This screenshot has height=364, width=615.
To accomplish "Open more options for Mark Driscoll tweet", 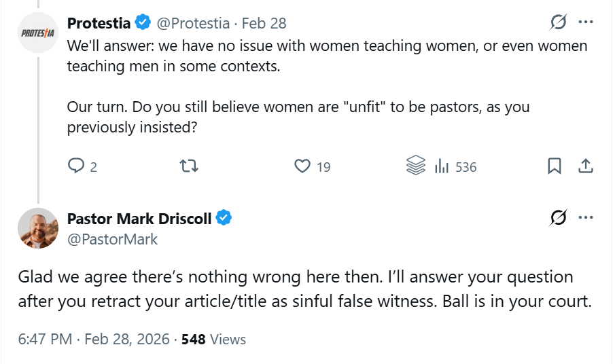I will coord(586,218).
